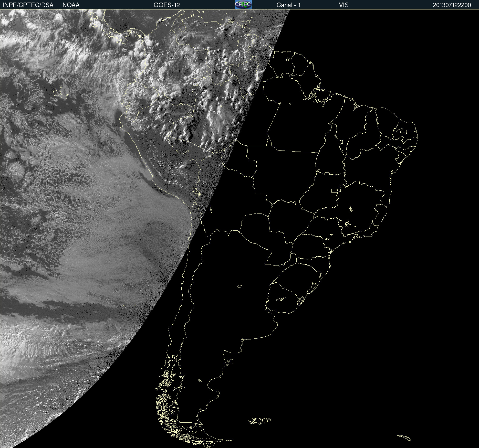Click the INPE/CPTEC/DSA header text
The width and height of the screenshot is (479, 448).
28,5
